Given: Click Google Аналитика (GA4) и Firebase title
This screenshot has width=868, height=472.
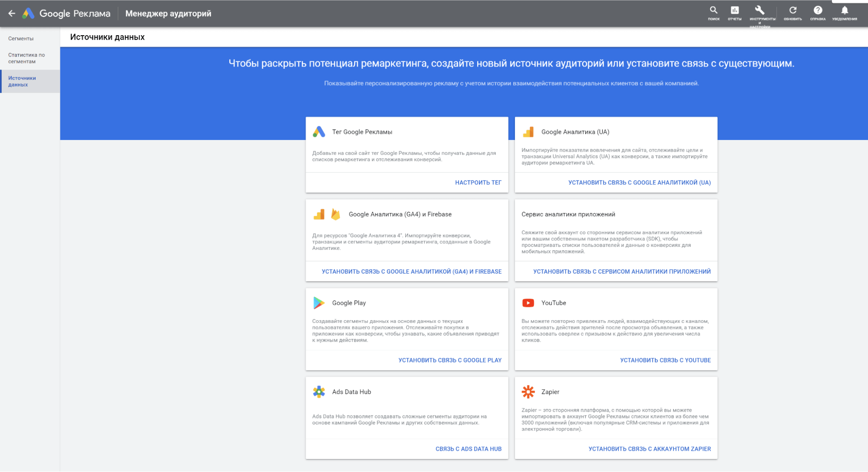Looking at the screenshot, I should (x=400, y=214).
